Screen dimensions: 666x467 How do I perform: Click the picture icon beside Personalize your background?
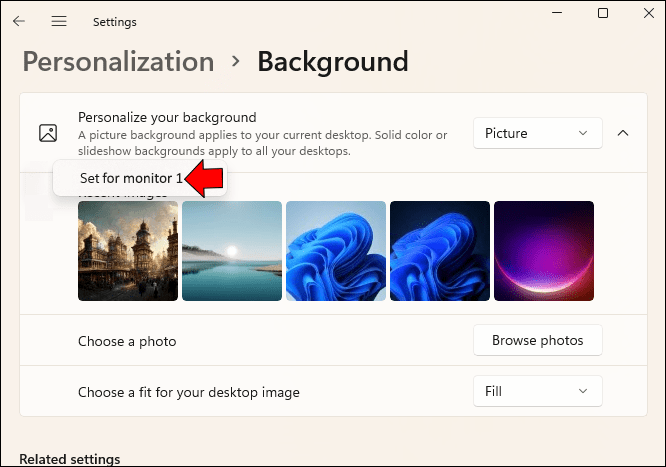coord(48,133)
